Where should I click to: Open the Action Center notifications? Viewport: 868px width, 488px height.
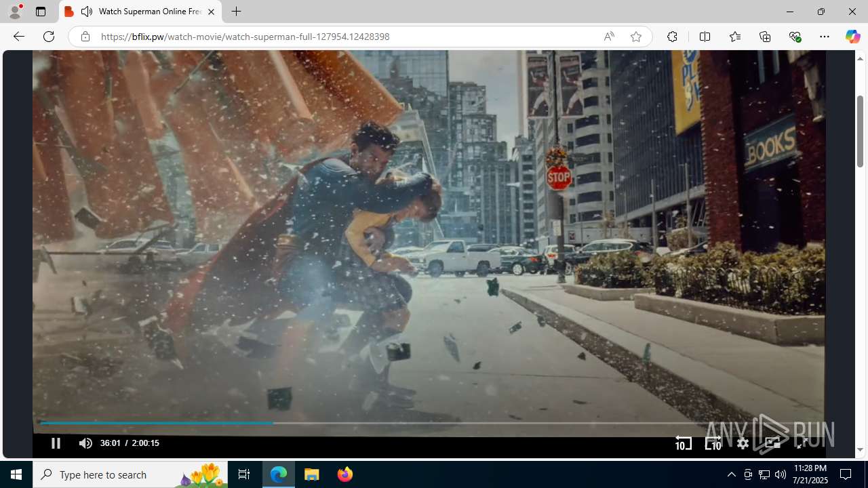click(x=846, y=474)
